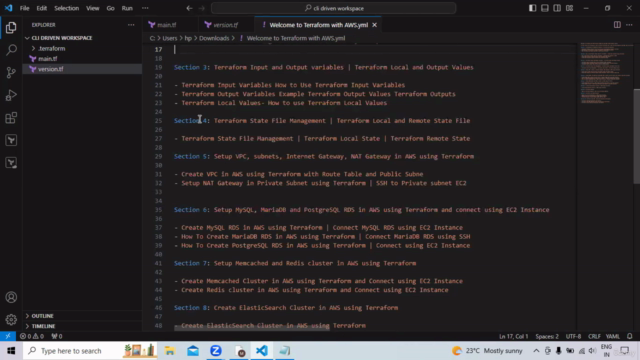Open the Zoom app on the taskbar
640x360 pixels.
click(x=216, y=351)
